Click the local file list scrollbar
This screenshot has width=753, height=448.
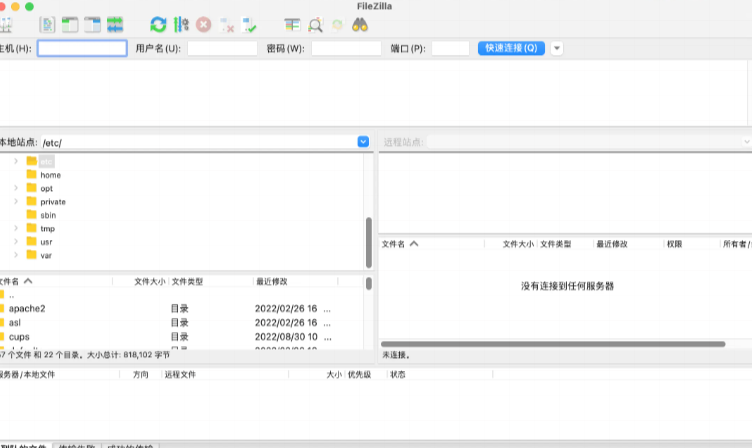click(369, 283)
